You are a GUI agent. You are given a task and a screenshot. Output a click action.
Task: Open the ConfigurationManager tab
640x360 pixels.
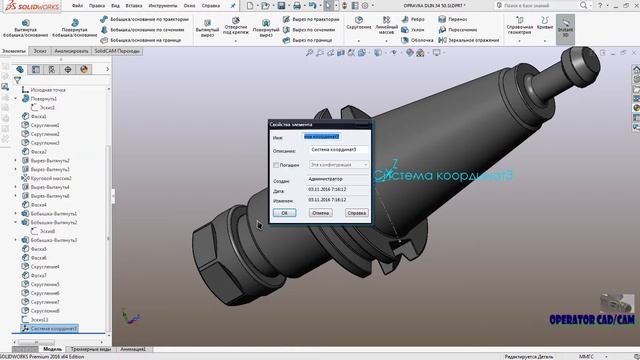(52, 69)
